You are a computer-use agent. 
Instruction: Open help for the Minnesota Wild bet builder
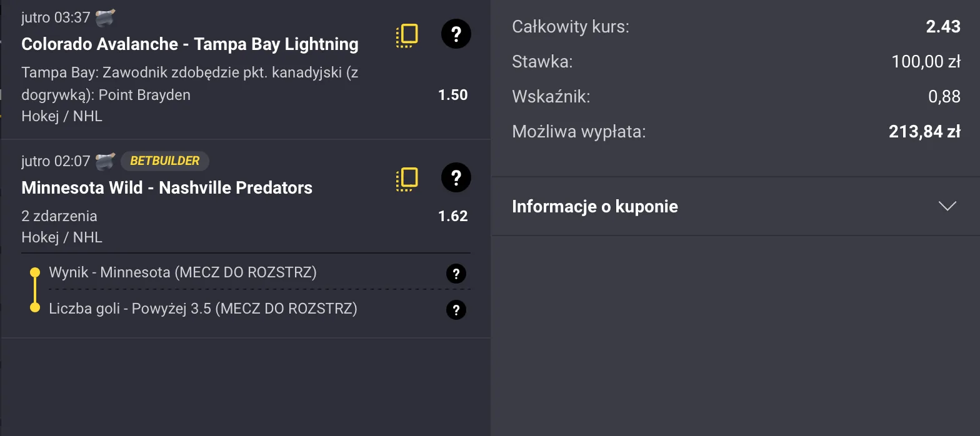point(456,178)
